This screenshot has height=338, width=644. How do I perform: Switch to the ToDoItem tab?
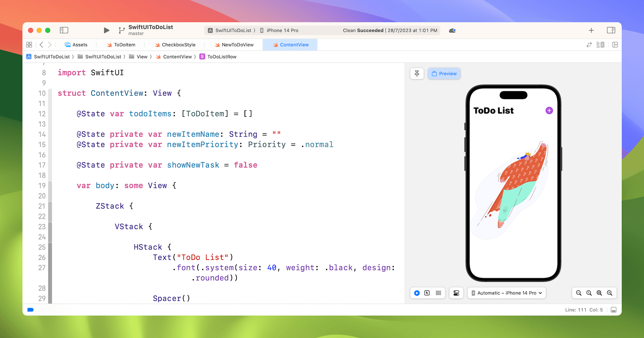(121, 45)
